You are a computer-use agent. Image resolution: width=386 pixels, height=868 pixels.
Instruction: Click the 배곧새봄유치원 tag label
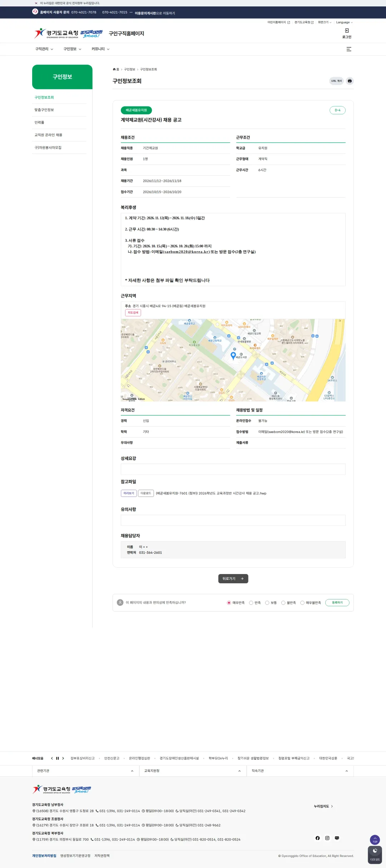136,110
